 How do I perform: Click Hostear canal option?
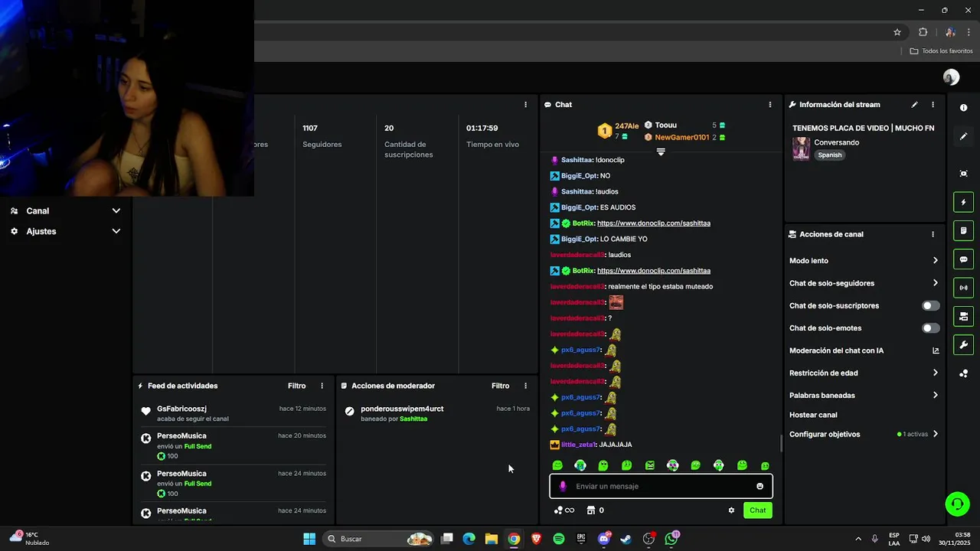click(x=813, y=415)
